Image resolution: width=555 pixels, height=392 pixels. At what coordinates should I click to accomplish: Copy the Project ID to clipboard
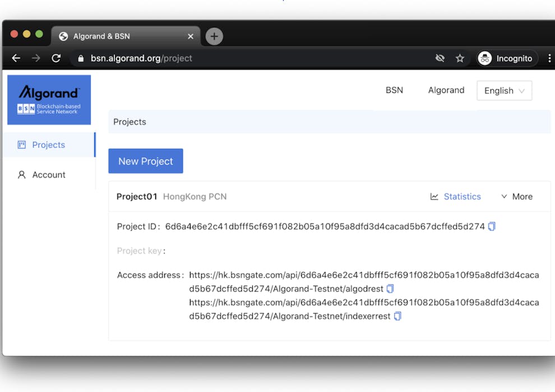coord(492,226)
